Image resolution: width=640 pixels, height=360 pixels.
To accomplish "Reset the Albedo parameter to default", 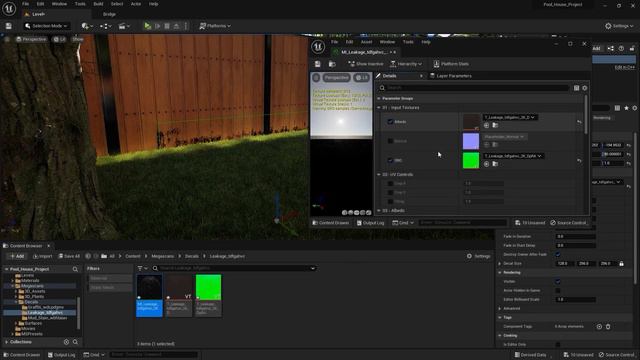I will tap(579, 122).
